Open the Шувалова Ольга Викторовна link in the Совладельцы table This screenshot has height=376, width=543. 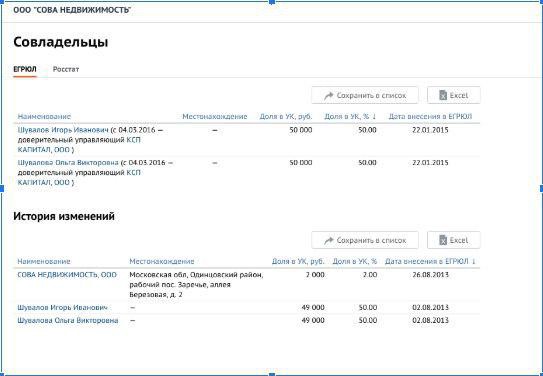point(68,163)
